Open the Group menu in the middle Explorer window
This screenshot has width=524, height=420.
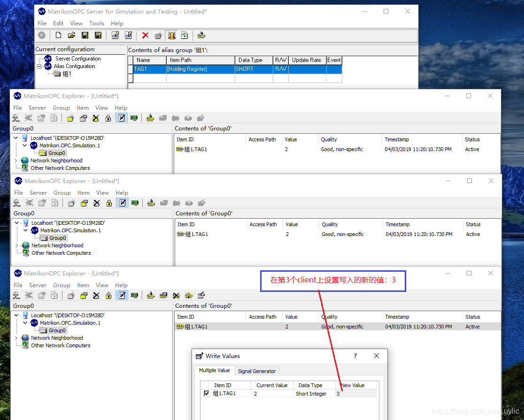[x=62, y=192]
